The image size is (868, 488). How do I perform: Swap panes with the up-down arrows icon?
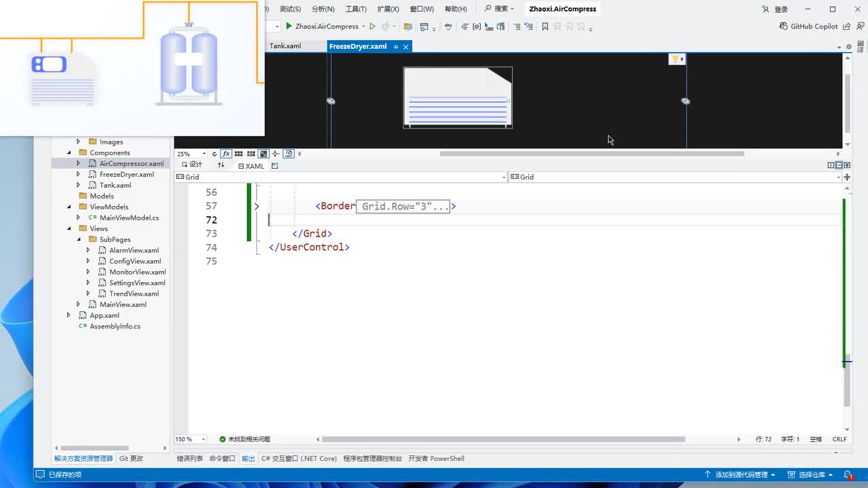(x=220, y=165)
